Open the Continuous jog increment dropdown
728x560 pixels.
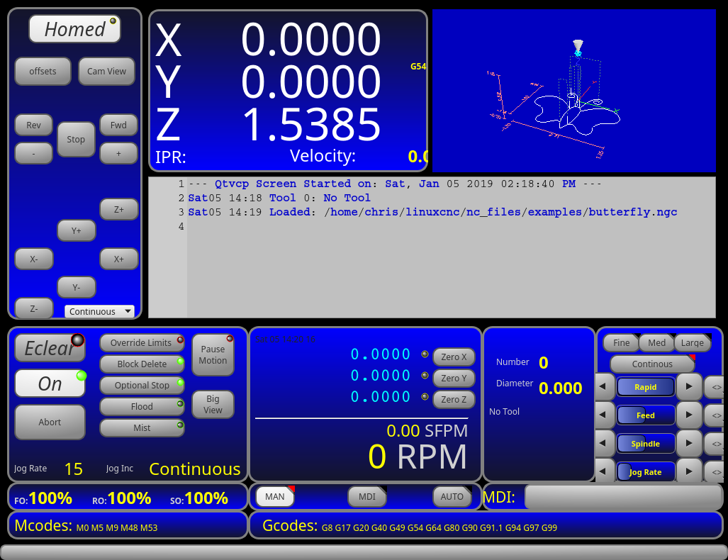tap(99, 311)
